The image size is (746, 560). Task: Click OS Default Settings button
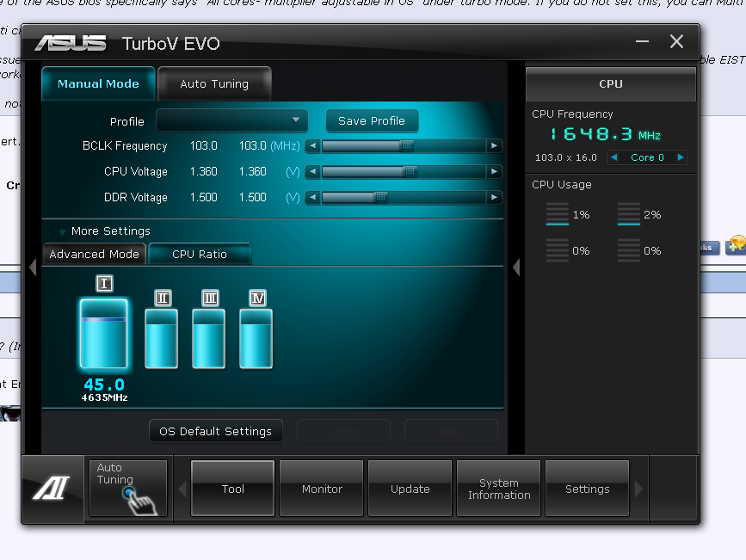click(x=215, y=431)
